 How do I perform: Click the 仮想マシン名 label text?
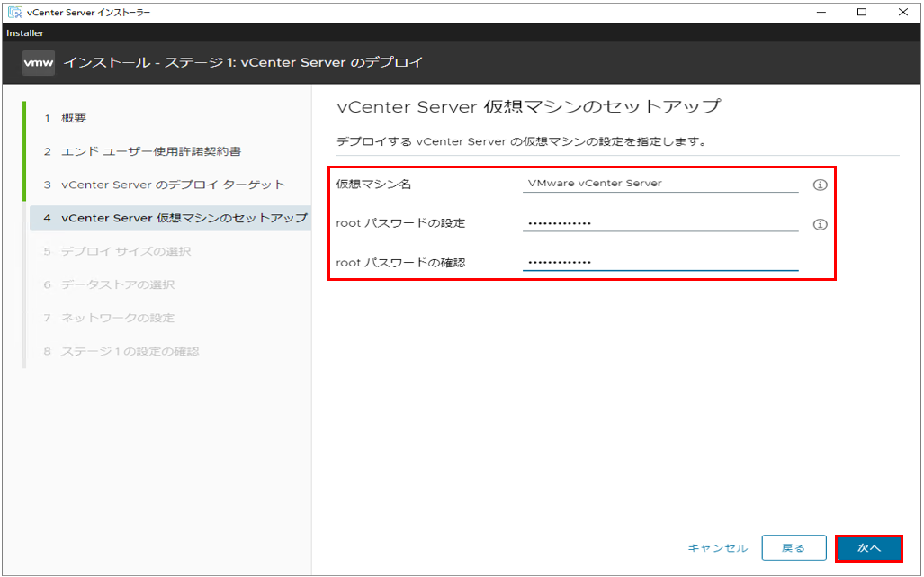(x=373, y=185)
